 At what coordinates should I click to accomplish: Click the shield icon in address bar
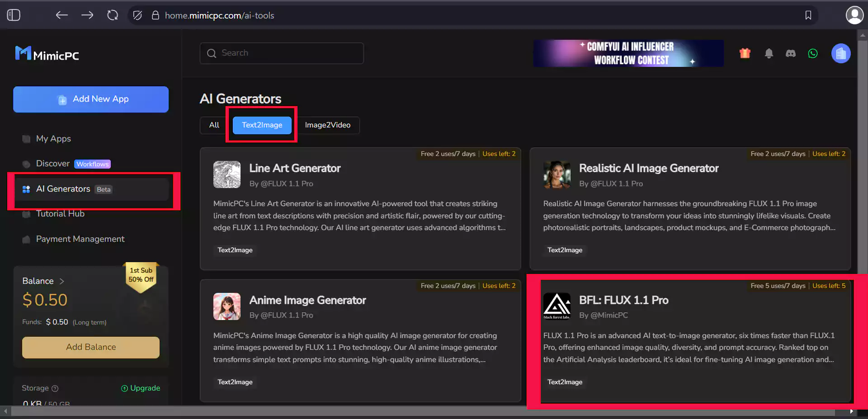coord(137,15)
